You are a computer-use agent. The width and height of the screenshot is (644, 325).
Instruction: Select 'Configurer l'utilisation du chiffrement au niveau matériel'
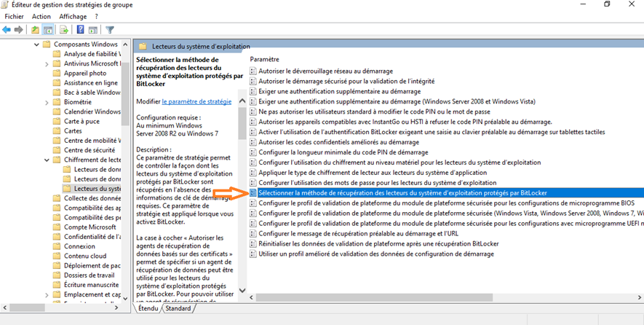click(399, 162)
